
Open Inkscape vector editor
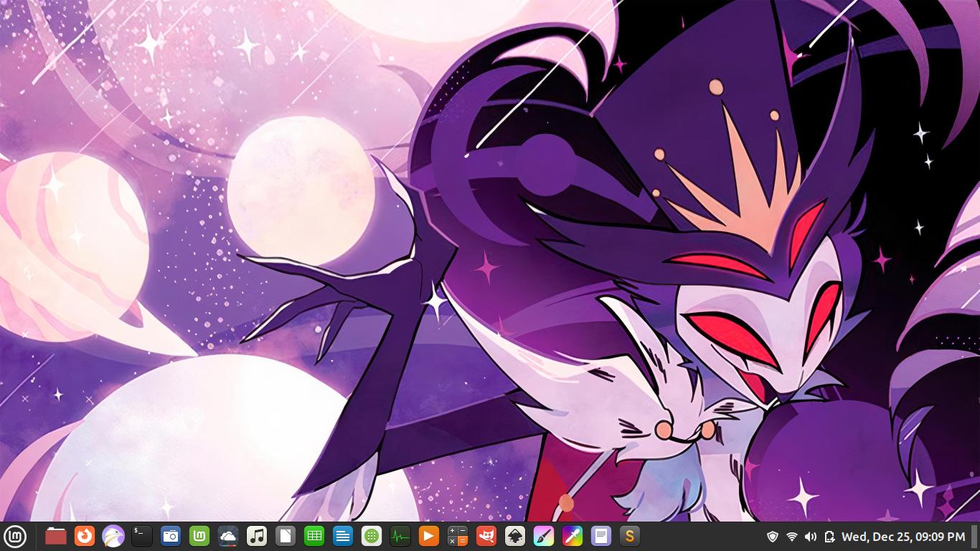(x=515, y=536)
